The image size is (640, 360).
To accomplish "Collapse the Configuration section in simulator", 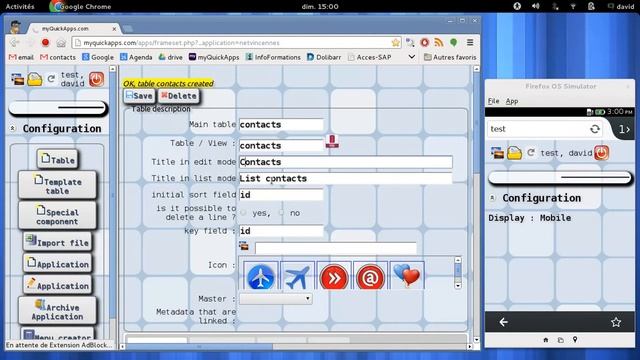I will (x=492, y=198).
